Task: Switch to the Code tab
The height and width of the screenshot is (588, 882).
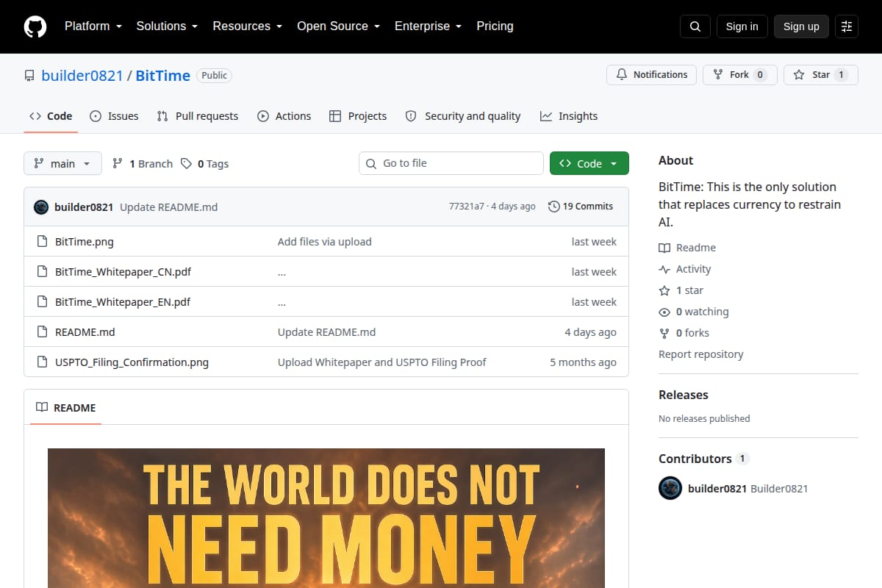Action: pyautogui.click(x=51, y=116)
